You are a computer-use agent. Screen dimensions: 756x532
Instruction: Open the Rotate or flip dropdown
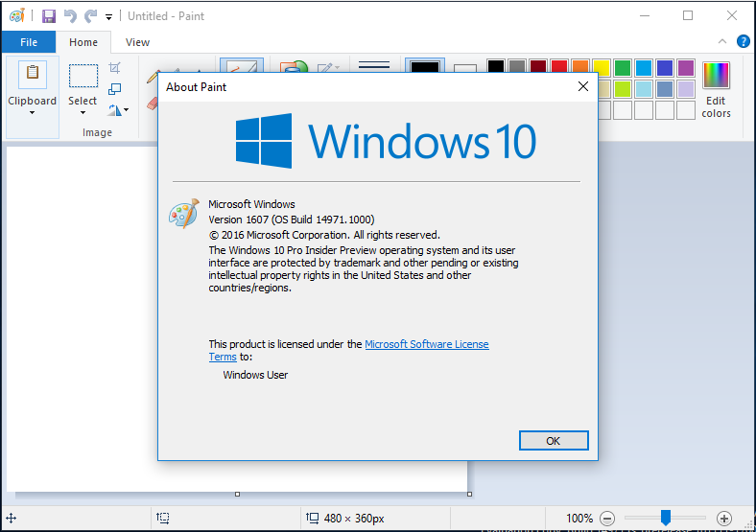(x=118, y=110)
